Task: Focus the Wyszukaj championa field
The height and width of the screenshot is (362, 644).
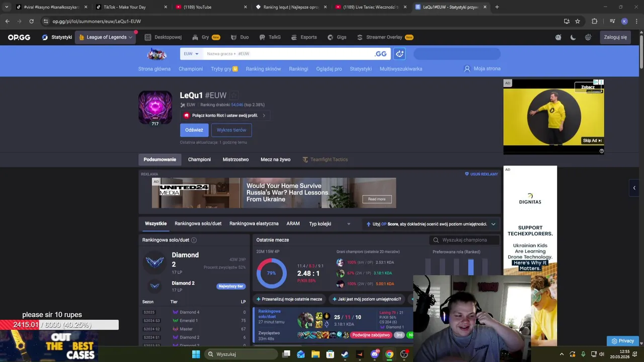Action: [464, 240]
